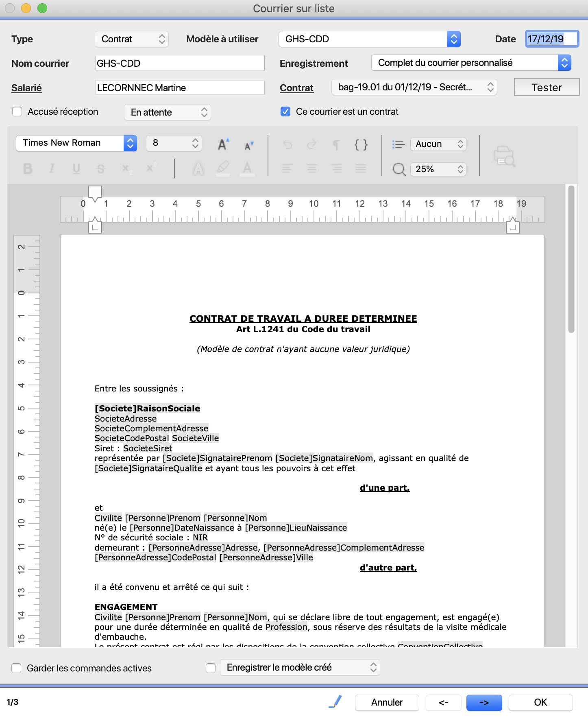Open the En attente status dropdown
Screen dimensions: 588x717
point(168,112)
